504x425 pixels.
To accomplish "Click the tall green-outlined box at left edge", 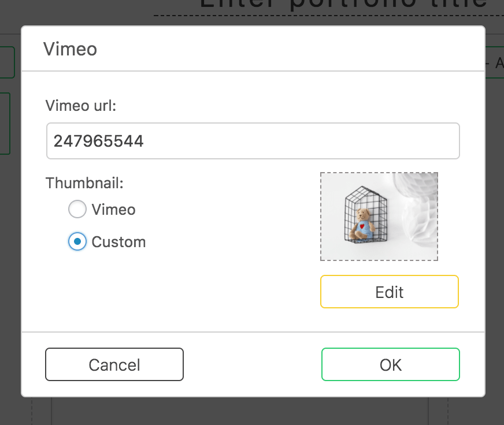I will 5,124.
